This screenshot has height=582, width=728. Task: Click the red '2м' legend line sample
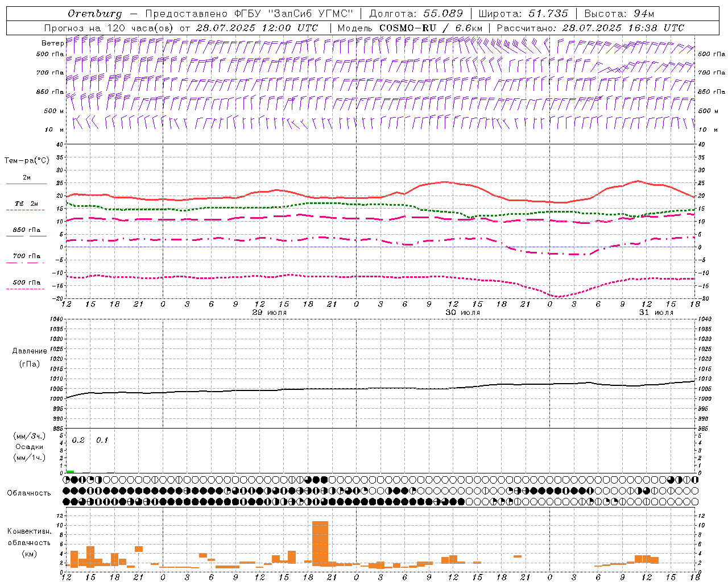pos(26,184)
